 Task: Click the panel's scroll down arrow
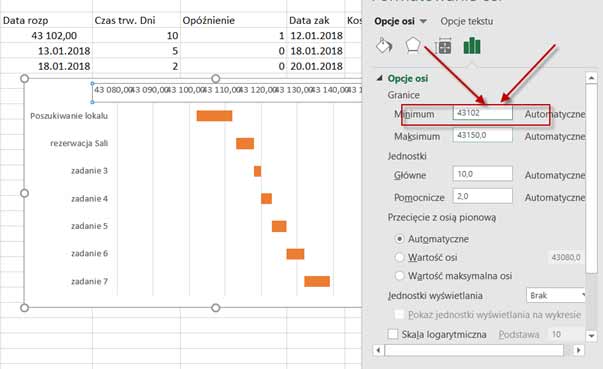click(591, 336)
